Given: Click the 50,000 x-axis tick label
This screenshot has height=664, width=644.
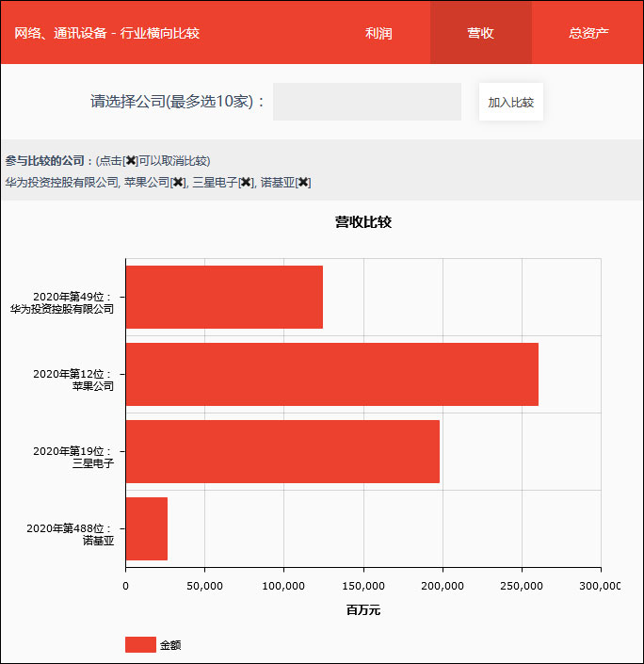Looking at the screenshot, I should 204,586.
